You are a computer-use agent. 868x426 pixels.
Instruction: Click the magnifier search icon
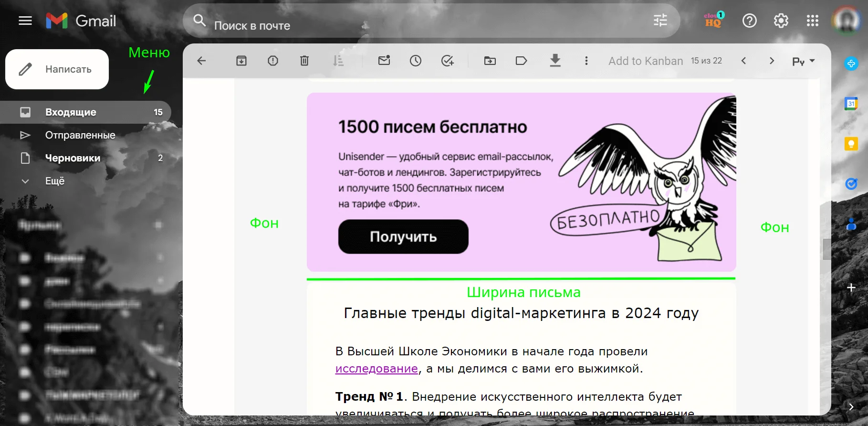[199, 21]
